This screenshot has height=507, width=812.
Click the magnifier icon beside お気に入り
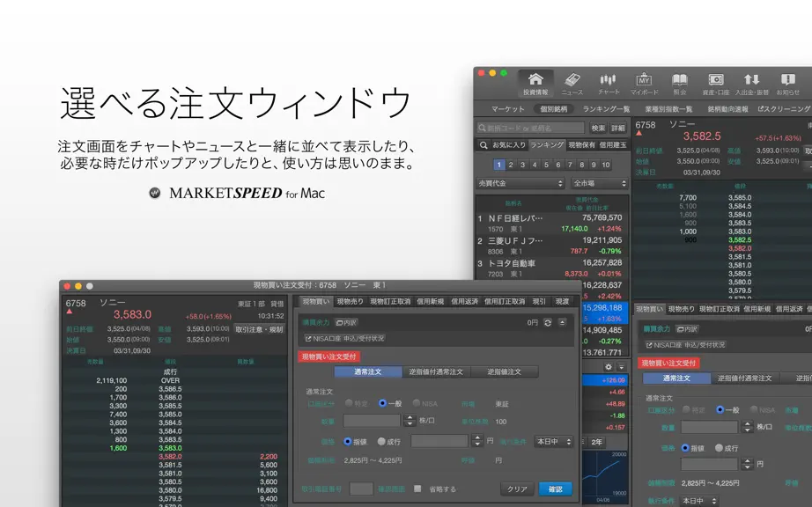point(484,145)
